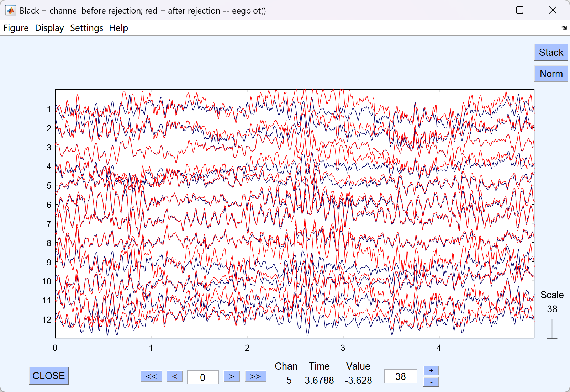Click channel label 8 on axis
Viewport: 570px width, 392px height.
tap(49, 243)
